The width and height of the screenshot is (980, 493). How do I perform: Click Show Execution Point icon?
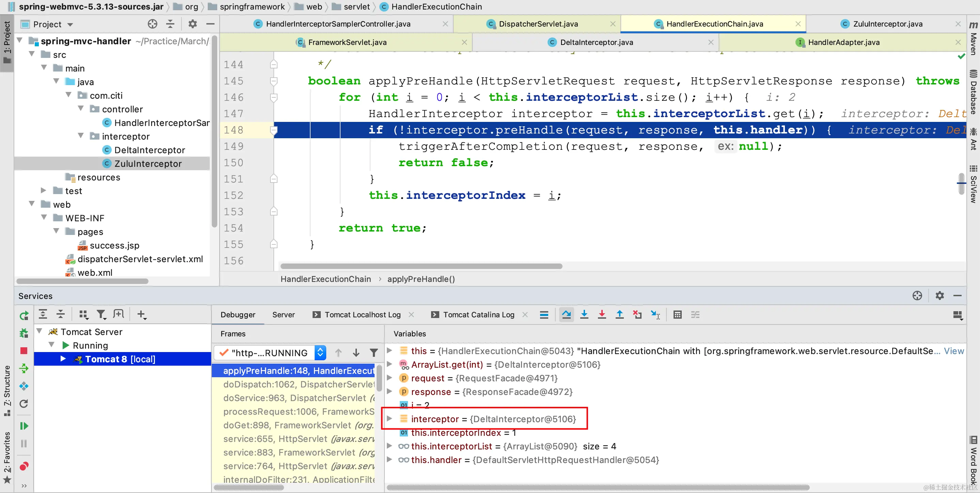(544, 315)
